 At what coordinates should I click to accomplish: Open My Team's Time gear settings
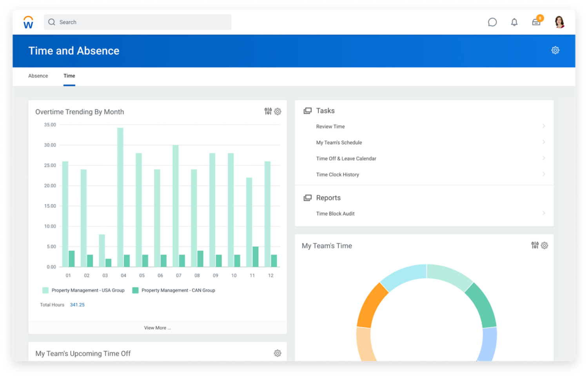coord(544,245)
